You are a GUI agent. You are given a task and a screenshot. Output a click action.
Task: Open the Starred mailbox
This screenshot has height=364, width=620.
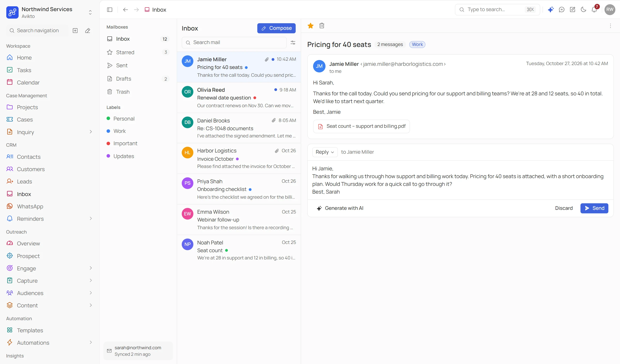coord(138,52)
